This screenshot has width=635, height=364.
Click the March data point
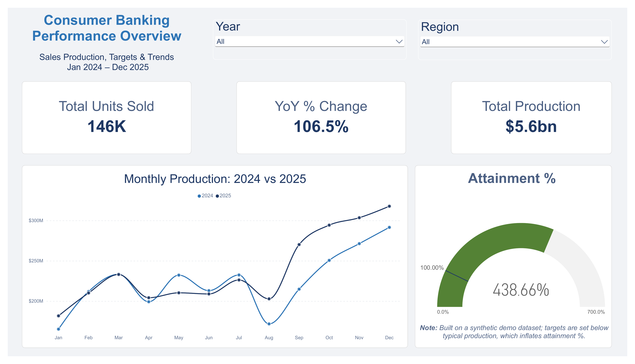119,274
